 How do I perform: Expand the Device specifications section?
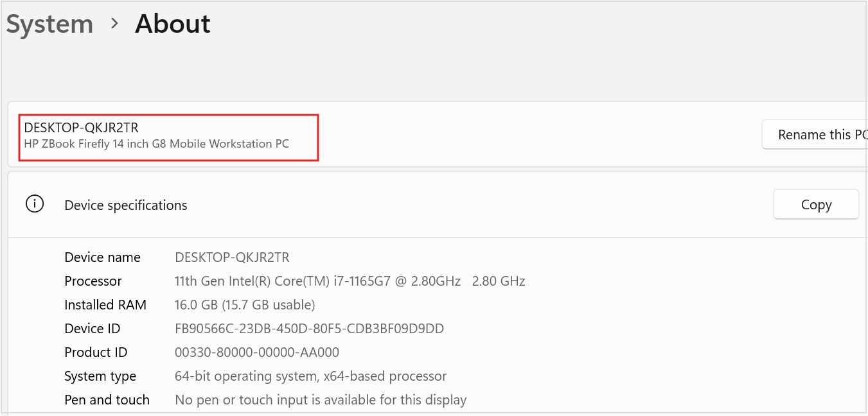click(x=125, y=205)
